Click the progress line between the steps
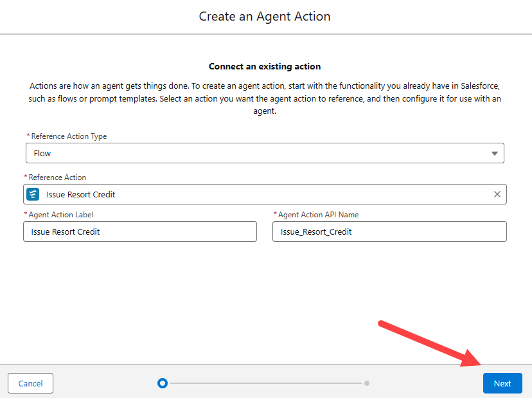This screenshot has width=532, height=398. pyautogui.click(x=265, y=383)
